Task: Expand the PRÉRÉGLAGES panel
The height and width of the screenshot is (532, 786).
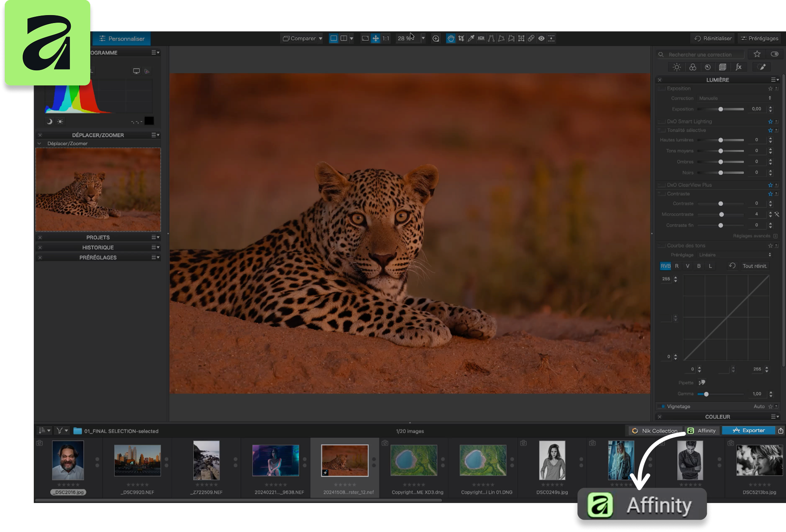Action: coord(98,257)
